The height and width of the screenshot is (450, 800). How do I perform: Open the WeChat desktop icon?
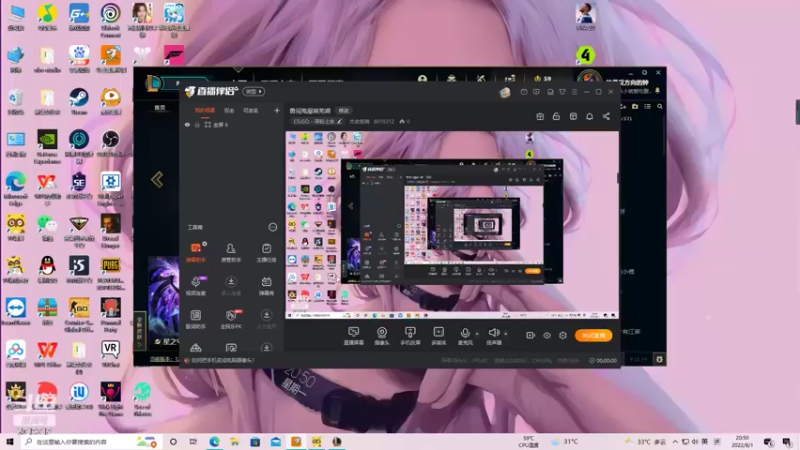[47, 228]
